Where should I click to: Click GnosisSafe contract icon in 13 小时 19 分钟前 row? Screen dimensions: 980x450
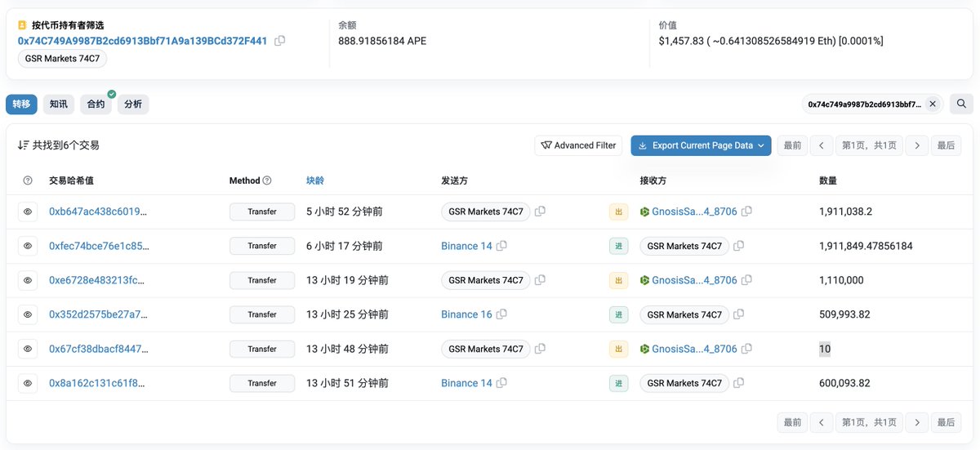point(644,280)
